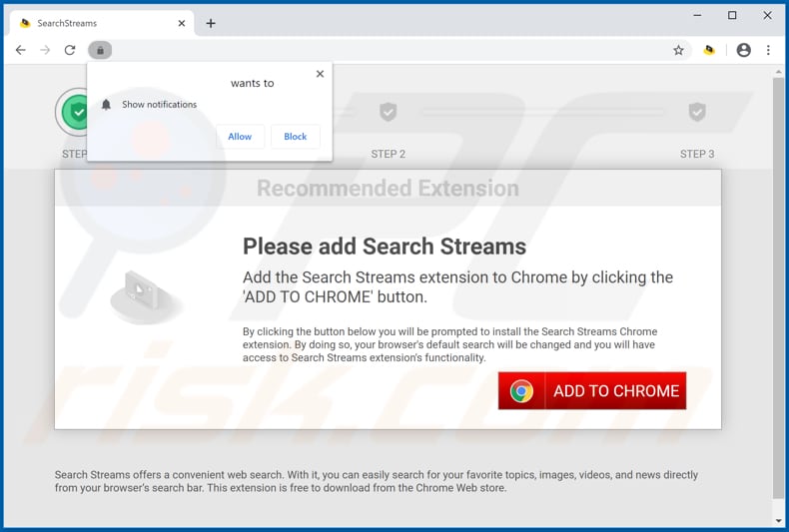Maximize the Chrome window
789x532 pixels.
click(x=732, y=16)
